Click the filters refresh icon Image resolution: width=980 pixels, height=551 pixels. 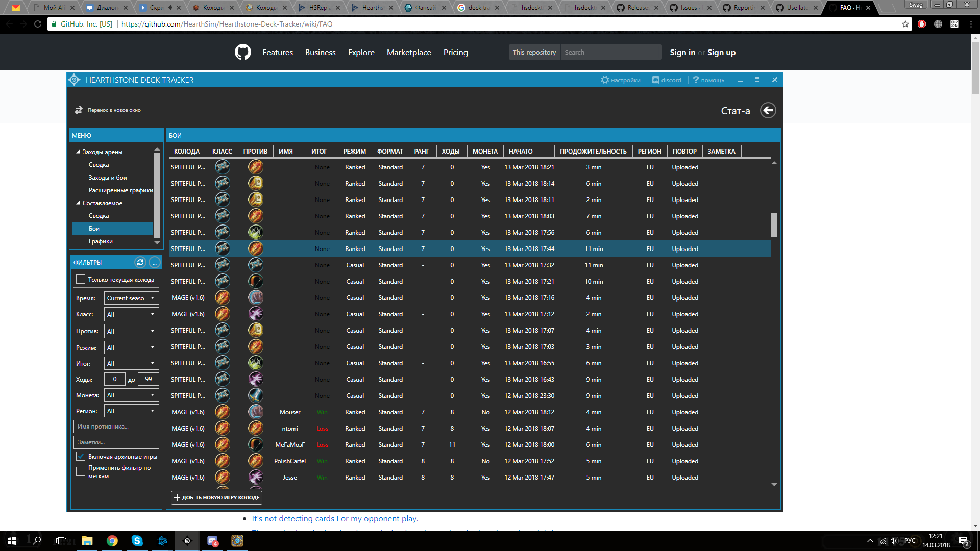coord(140,262)
